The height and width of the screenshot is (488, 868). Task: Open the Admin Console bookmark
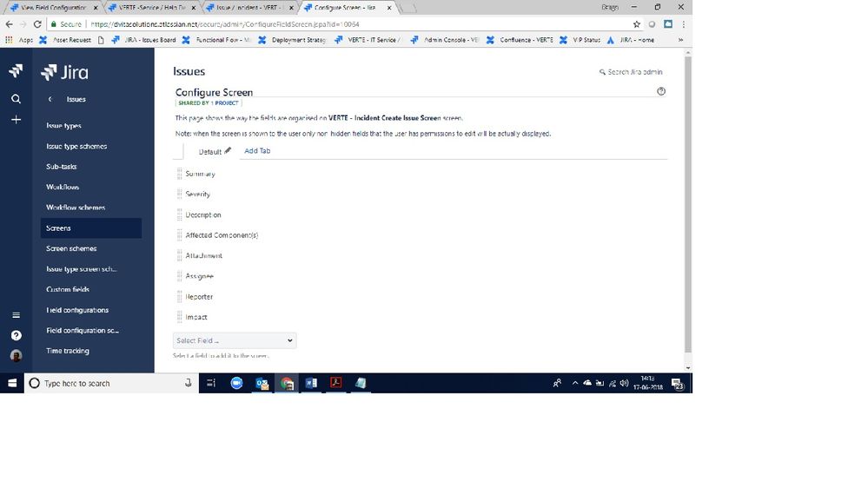coord(445,40)
